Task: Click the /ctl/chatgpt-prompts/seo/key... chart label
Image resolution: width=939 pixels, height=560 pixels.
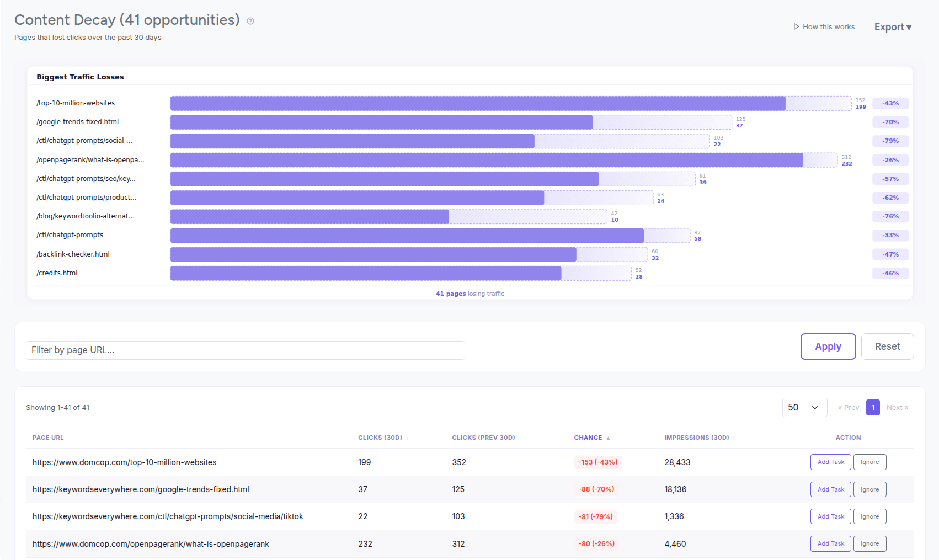Action: click(86, 179)
